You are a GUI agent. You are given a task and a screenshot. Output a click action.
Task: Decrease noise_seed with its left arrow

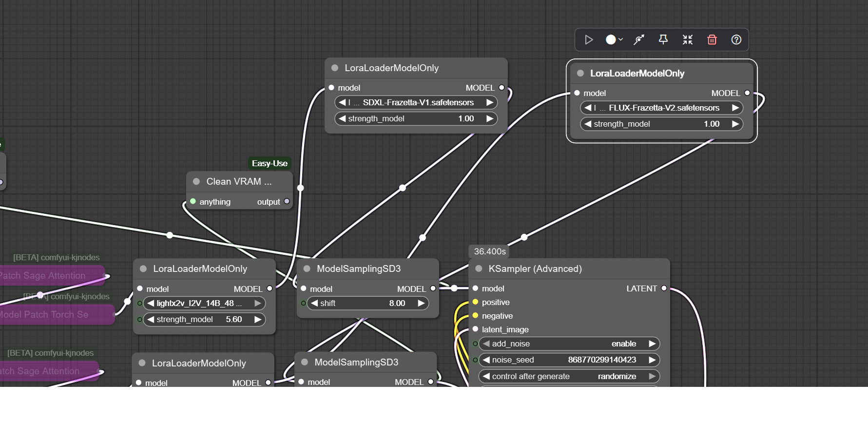tap(486, 360)
